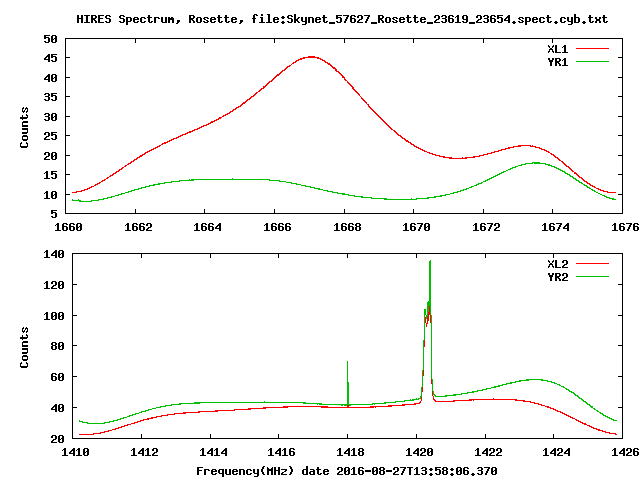640x480 pixels.
Task: Click the 1412 x-axis tick label
Action: point(144,452)
